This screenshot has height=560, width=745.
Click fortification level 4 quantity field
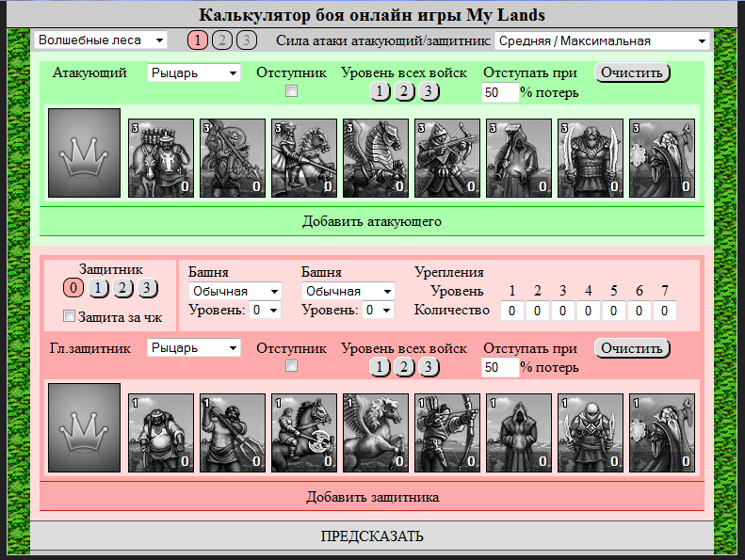pos(589,311)
